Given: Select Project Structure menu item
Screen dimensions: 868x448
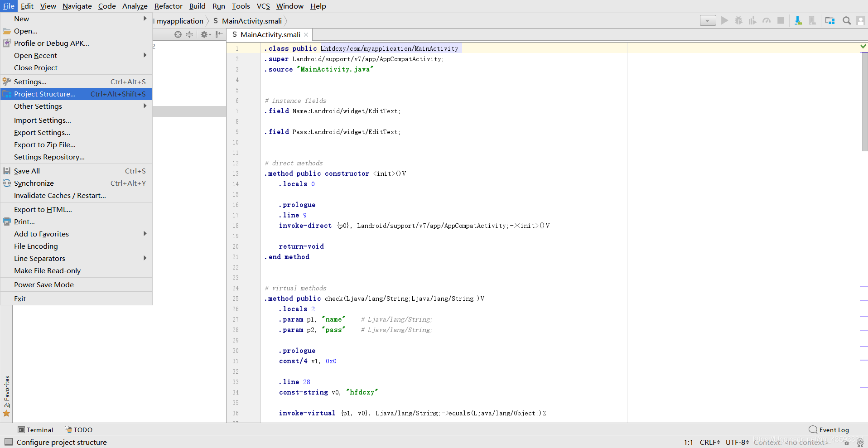Looking at the screenshot, I should tap(76, 94).
